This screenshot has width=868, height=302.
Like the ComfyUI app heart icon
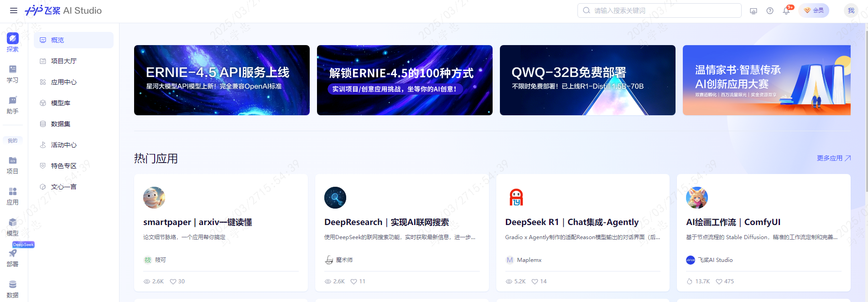(x=719, y=282)
